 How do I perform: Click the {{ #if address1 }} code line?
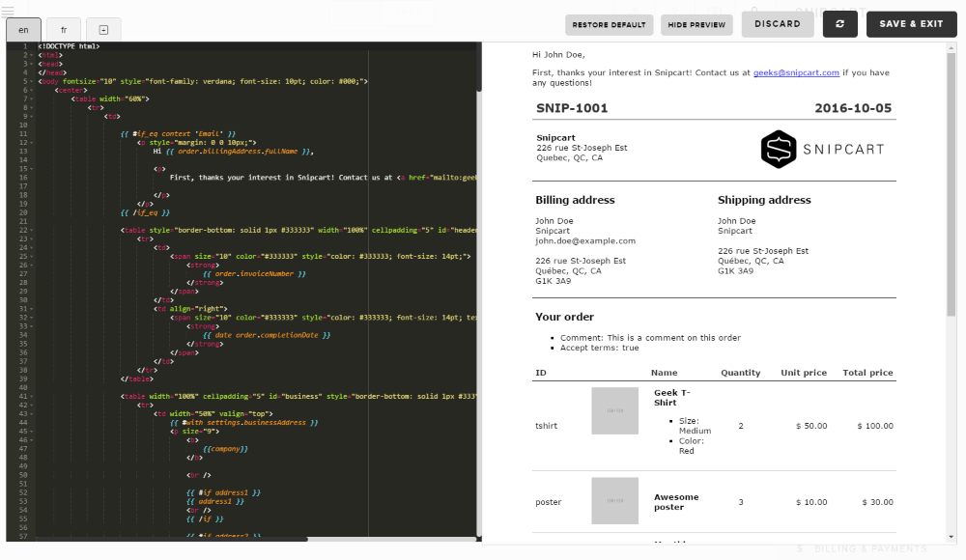(224, 492)
